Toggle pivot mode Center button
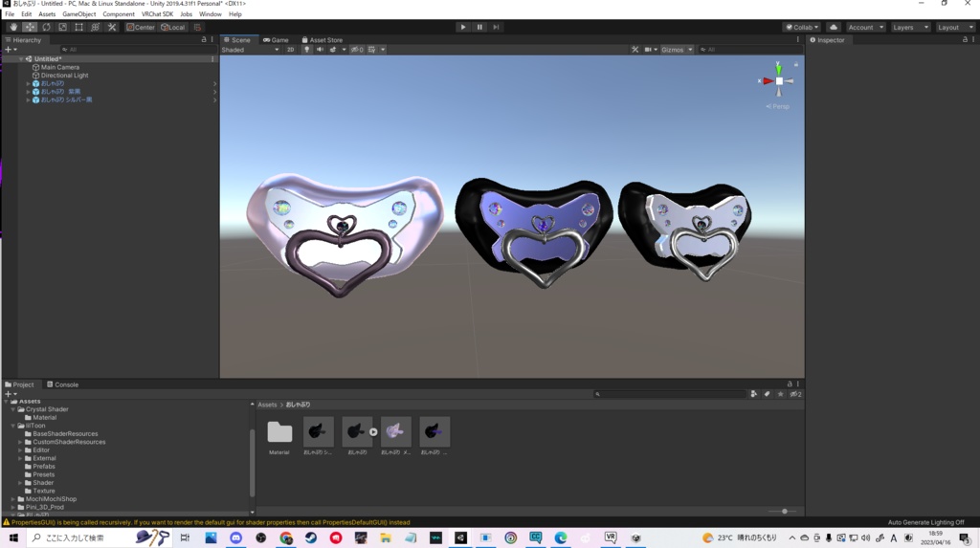Viewport: 980px width, 548px height. tap(141, 27)
